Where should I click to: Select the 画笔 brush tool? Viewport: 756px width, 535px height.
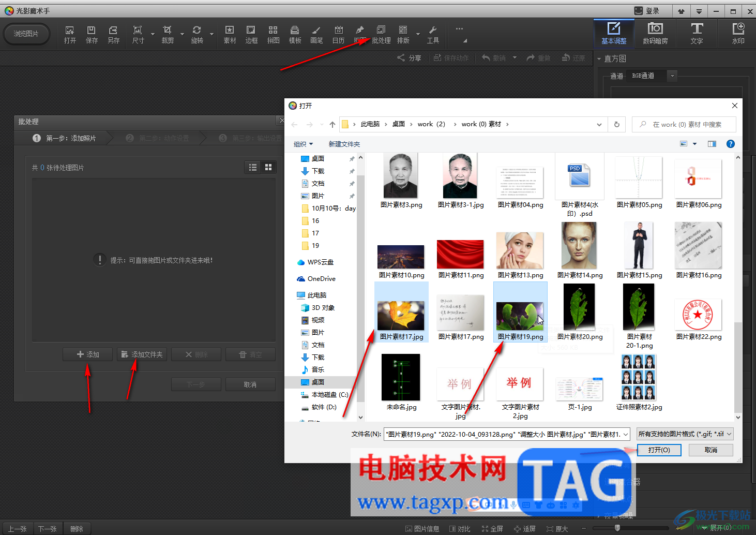pyautogui.click(x=316, y=35)
